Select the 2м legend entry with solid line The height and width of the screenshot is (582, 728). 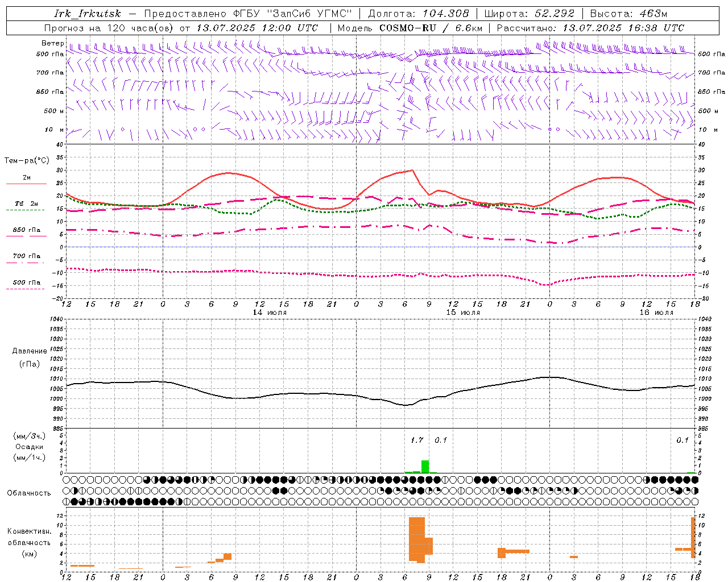coord(27,180)
